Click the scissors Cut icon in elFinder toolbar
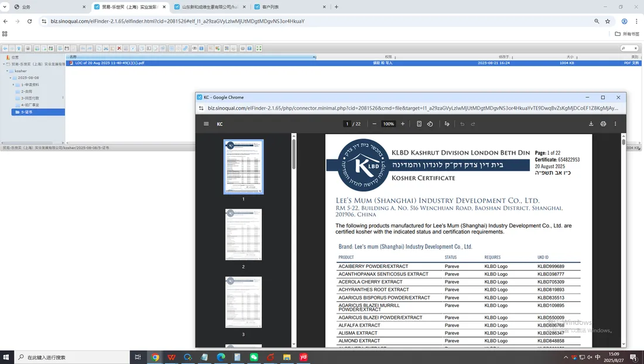This screenshot has width=644, height=364. 105,48
